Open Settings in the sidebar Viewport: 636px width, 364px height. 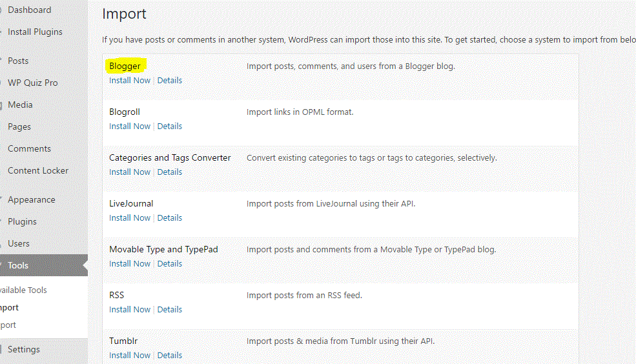coord(23,349)
